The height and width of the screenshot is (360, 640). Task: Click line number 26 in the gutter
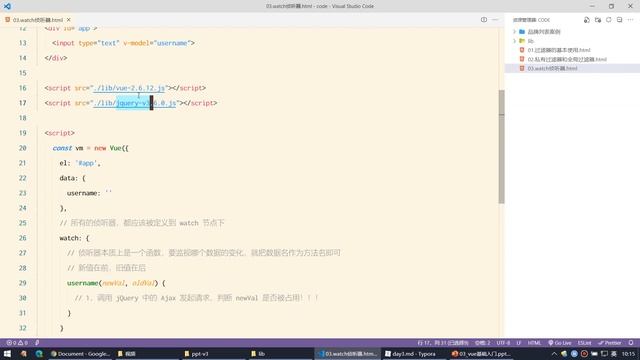tap(22, 238)
